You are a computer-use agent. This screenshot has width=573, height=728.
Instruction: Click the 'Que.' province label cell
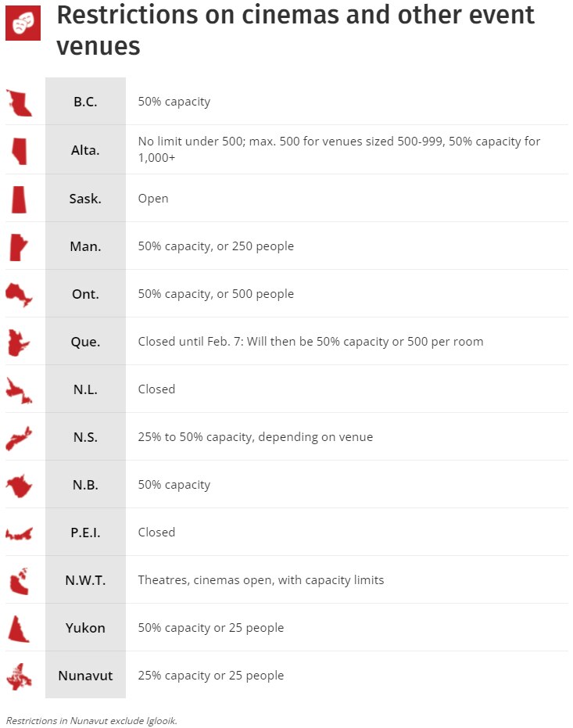(85, 342)
